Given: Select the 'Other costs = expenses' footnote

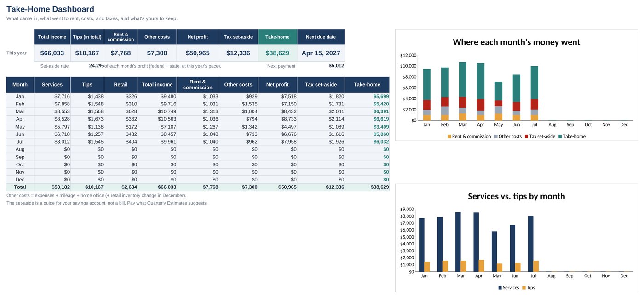Looking at the screenshot, I should click(x=96, y=195).
